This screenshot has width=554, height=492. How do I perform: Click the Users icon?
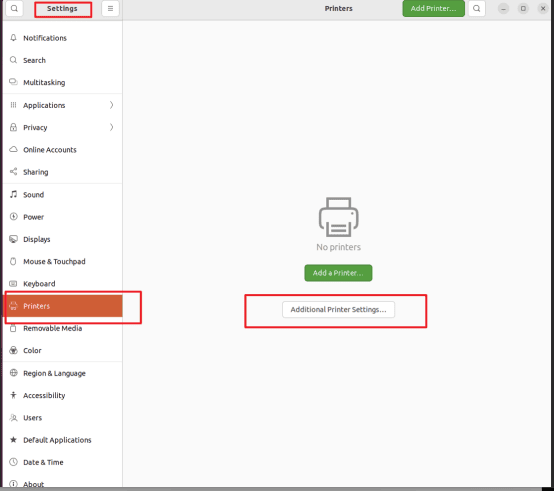pos(13,417)
